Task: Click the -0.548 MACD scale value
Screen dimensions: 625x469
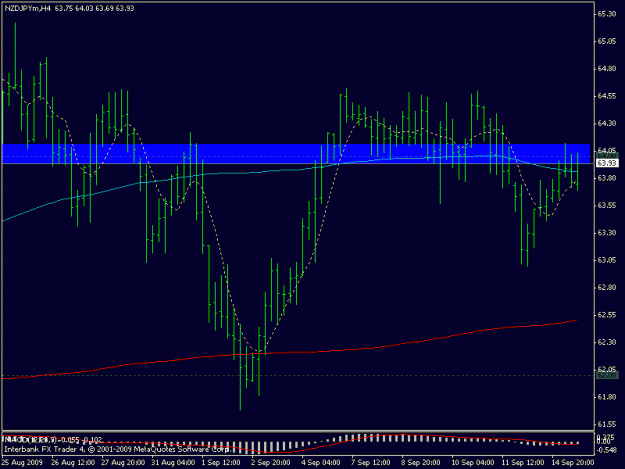Action: (x=607, y=450)
